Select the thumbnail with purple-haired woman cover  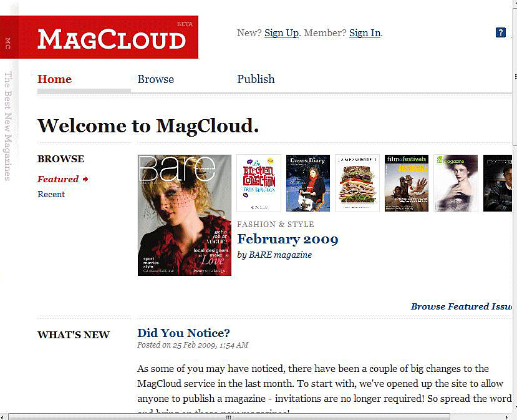(x=455, y=183)
